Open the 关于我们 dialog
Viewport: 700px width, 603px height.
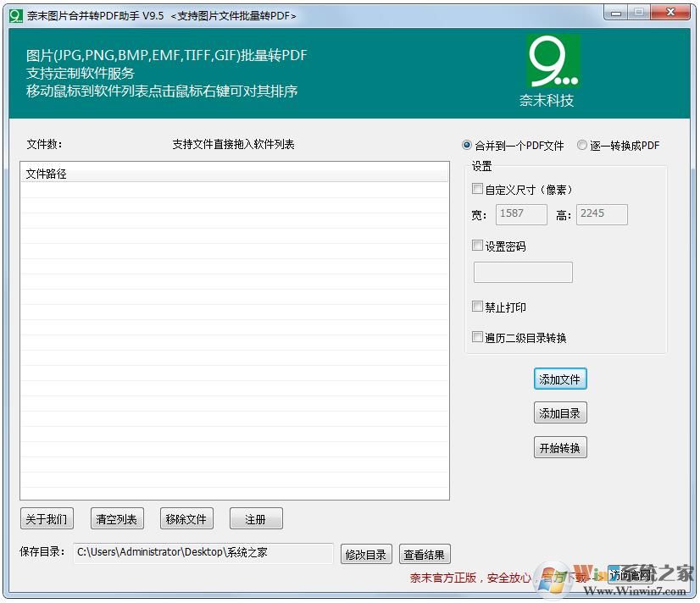pyautogui.click(x=47, y=518)
